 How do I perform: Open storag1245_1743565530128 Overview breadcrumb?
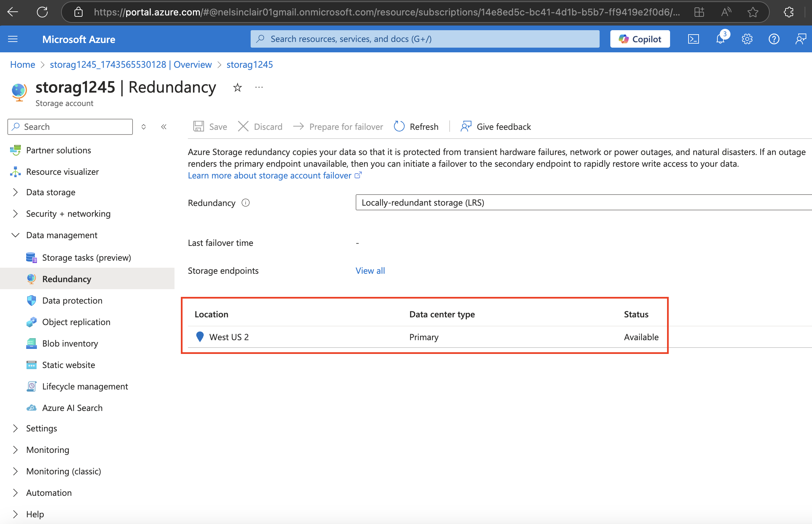point(131,64)
